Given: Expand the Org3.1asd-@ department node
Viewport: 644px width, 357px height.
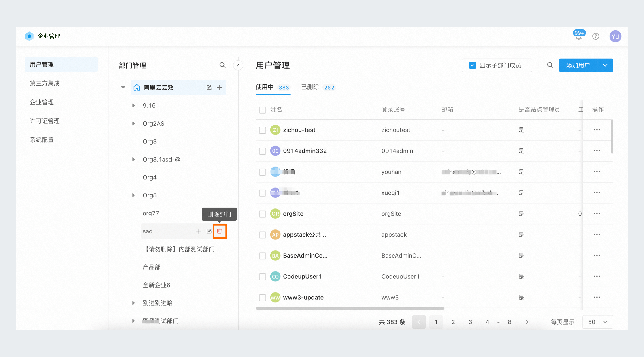Looking at the screenshot, I should [x=133, y=159].
